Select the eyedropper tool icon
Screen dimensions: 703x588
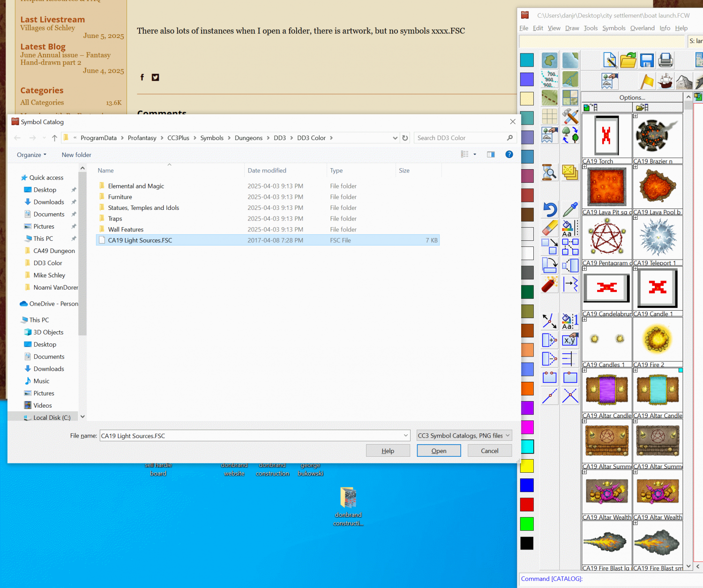(570, 209)
